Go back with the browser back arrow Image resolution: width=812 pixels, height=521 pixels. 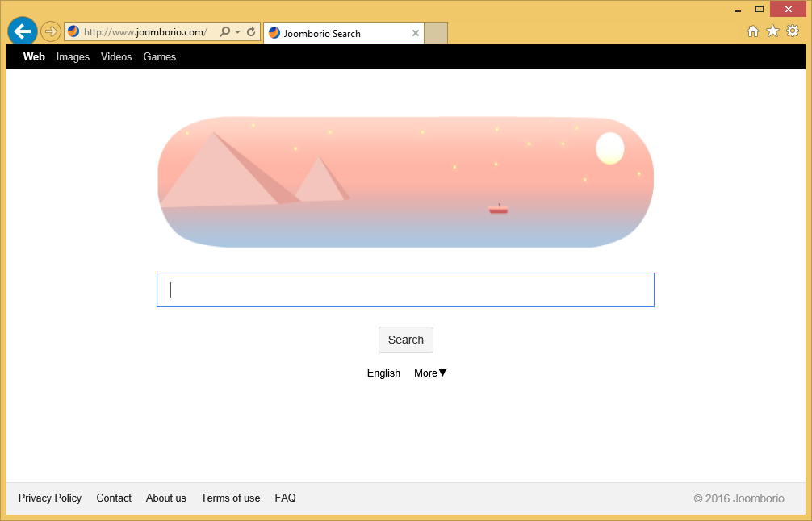[x=23, y=31]
